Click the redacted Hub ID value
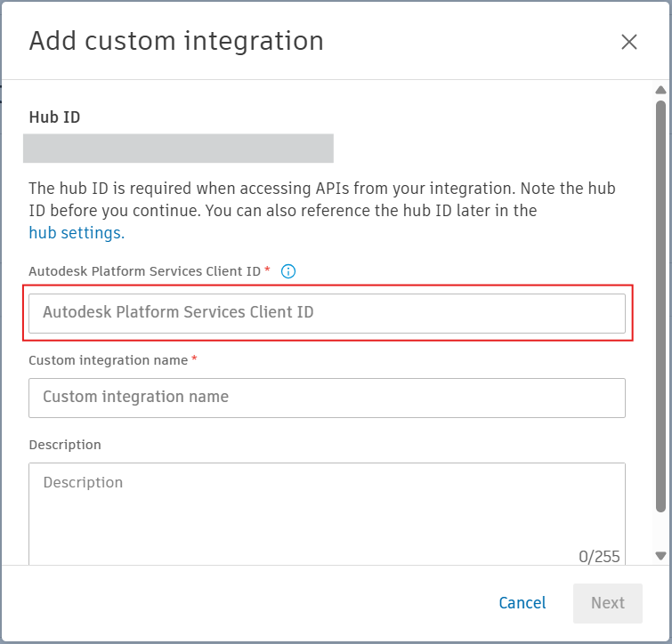This screenshot has width=672, height=644. coord(178,149)
